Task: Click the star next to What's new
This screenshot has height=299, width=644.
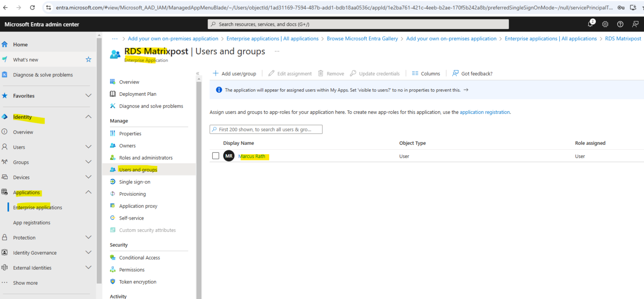Action: click(88, 60)
